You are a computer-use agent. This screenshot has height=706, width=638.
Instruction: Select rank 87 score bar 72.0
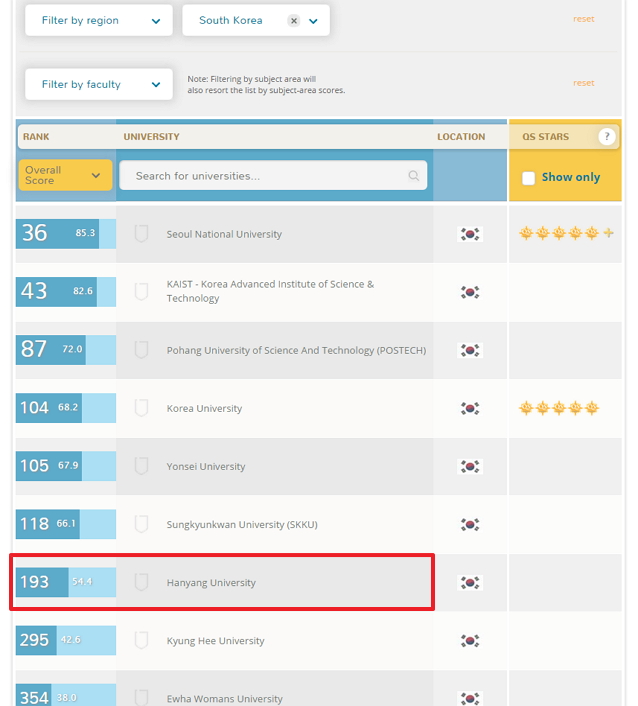(66, 350)
